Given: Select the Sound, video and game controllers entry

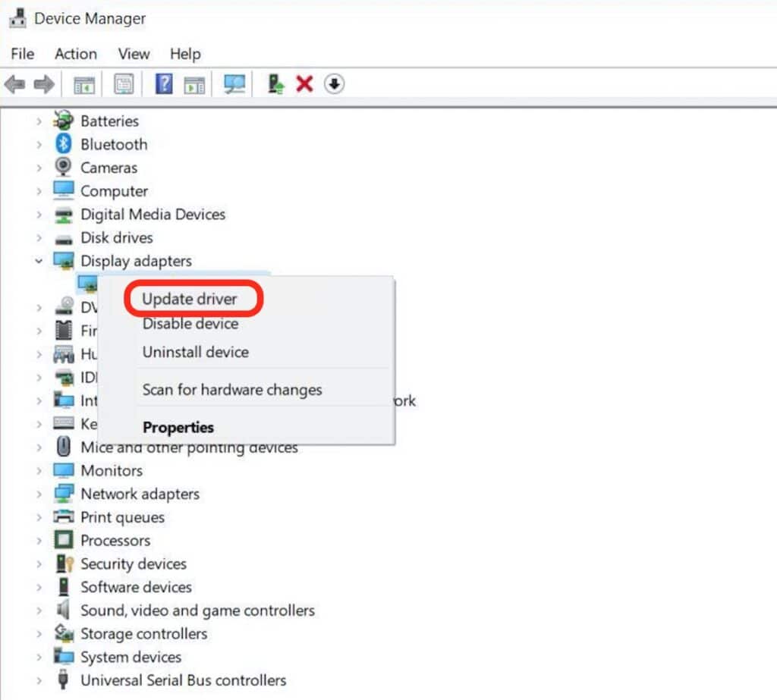Looking at the screenshot, I should pyautogui.click(x=198, y=611).
